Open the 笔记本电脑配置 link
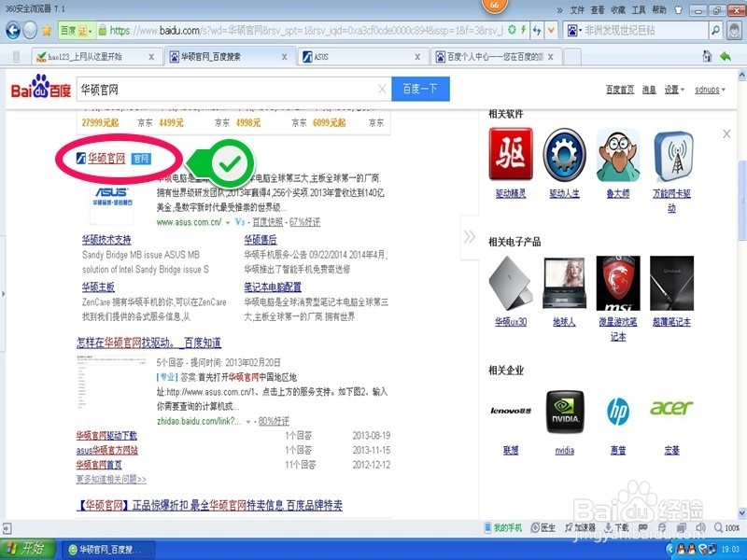The image size is (747, 560). point(273,287)
